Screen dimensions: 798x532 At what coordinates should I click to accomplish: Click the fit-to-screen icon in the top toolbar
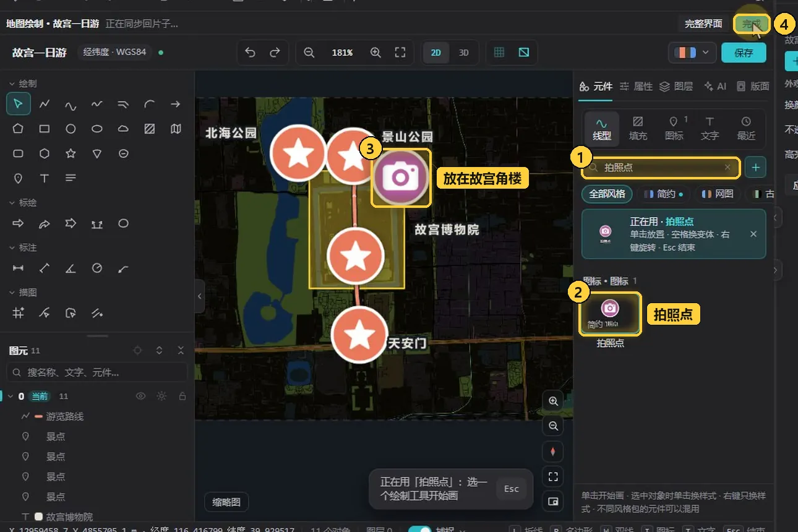point(400,53)
